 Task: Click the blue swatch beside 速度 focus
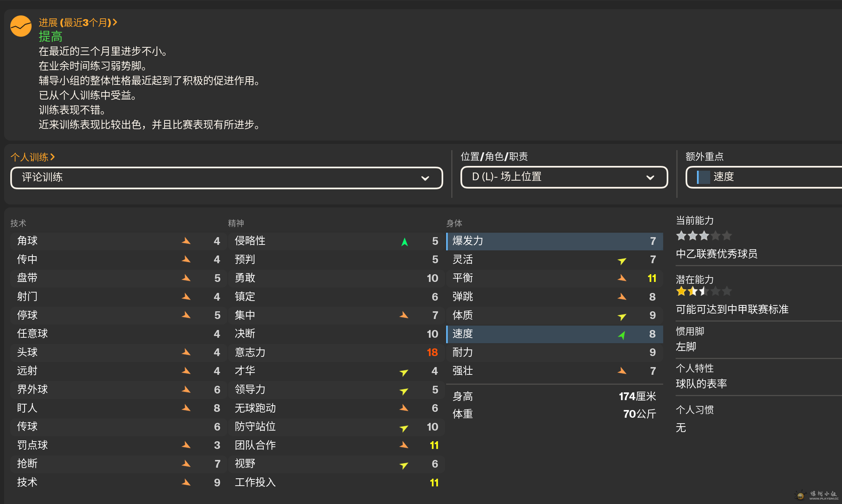click(x=703, y=177)
